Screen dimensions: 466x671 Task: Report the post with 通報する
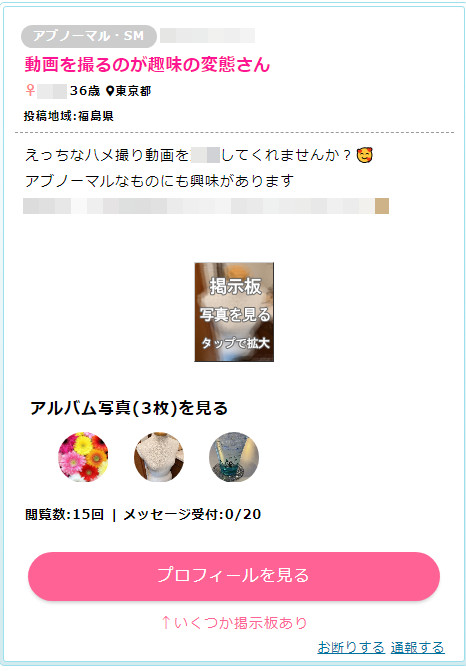pyautogui.click(x=418, y=647)
